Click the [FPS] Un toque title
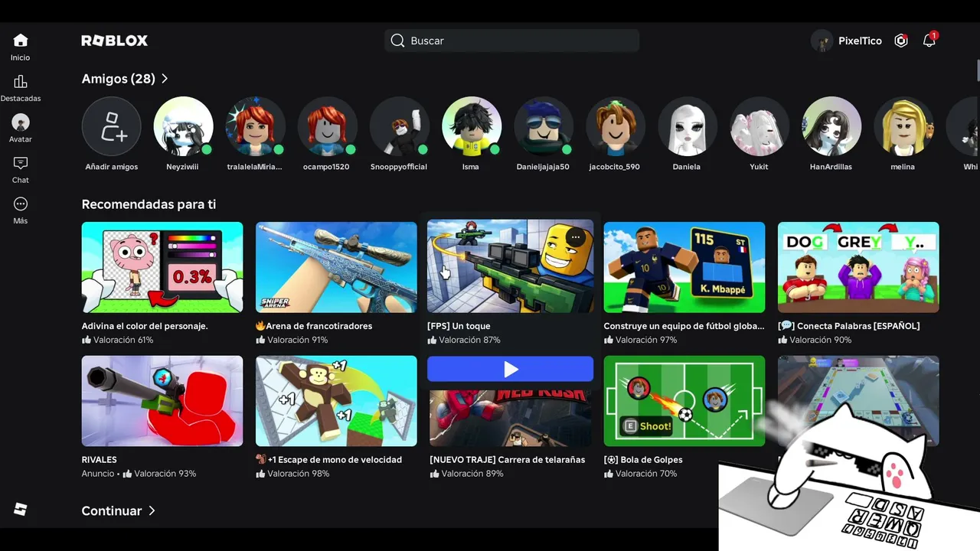This screenshot has height=551, width=980. [x=459, y=326]
